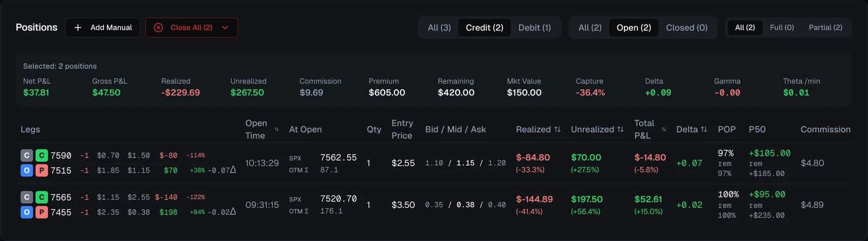
Task: Click the Close All (2) button
Action: 192,28
